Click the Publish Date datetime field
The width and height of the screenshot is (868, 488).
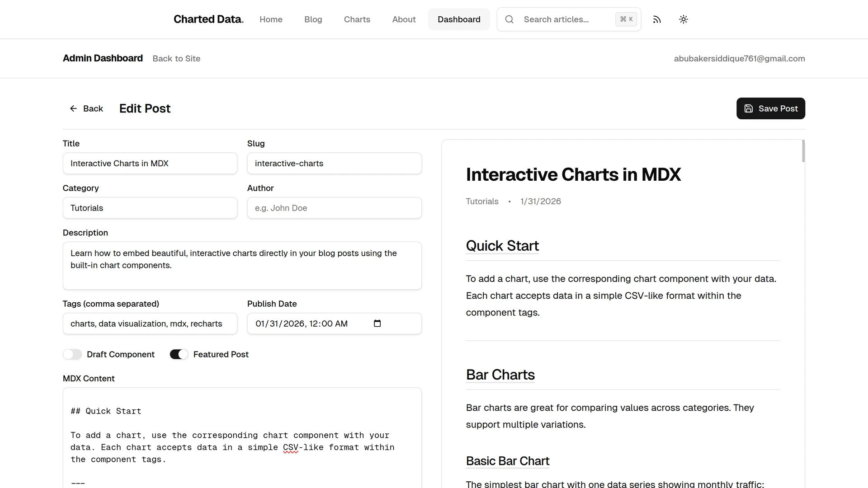335,324
